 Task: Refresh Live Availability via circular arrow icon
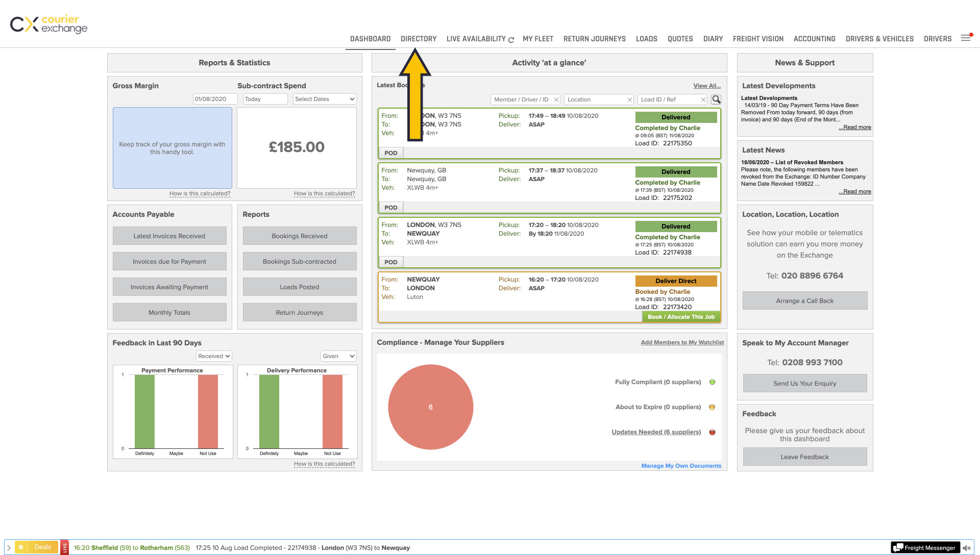click(x=511, y=40)
